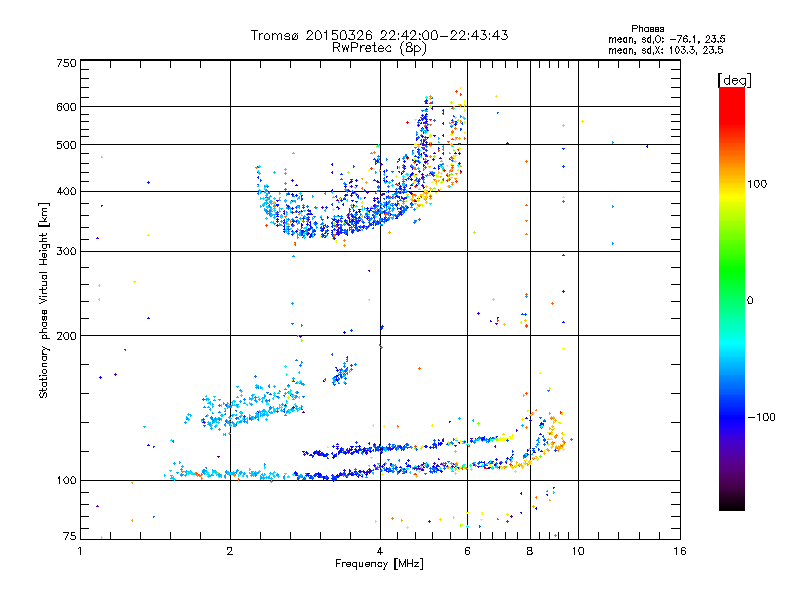Click y-axis tick label '600'

click(66, 107)
